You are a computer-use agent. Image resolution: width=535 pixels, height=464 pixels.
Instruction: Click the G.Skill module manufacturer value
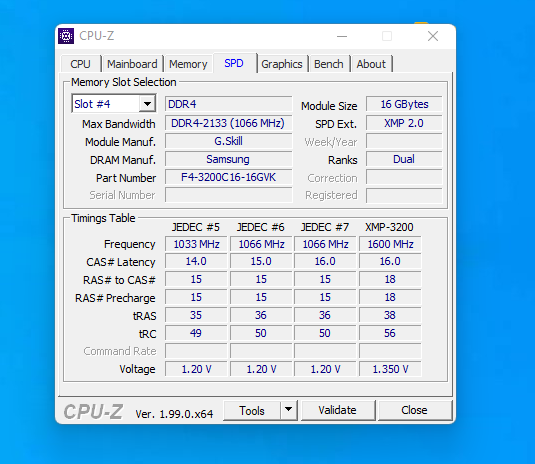[229, 141]
